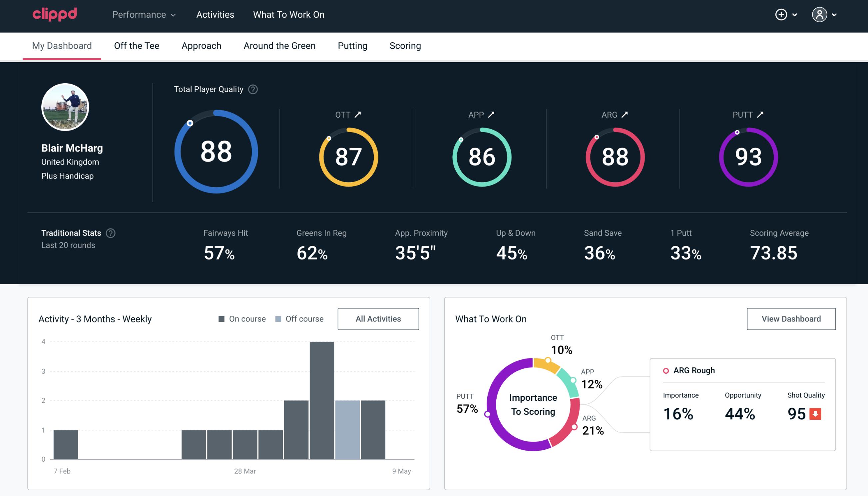Click the add activity plus icon
The image size is (868, 496).
tap(781, 15)
